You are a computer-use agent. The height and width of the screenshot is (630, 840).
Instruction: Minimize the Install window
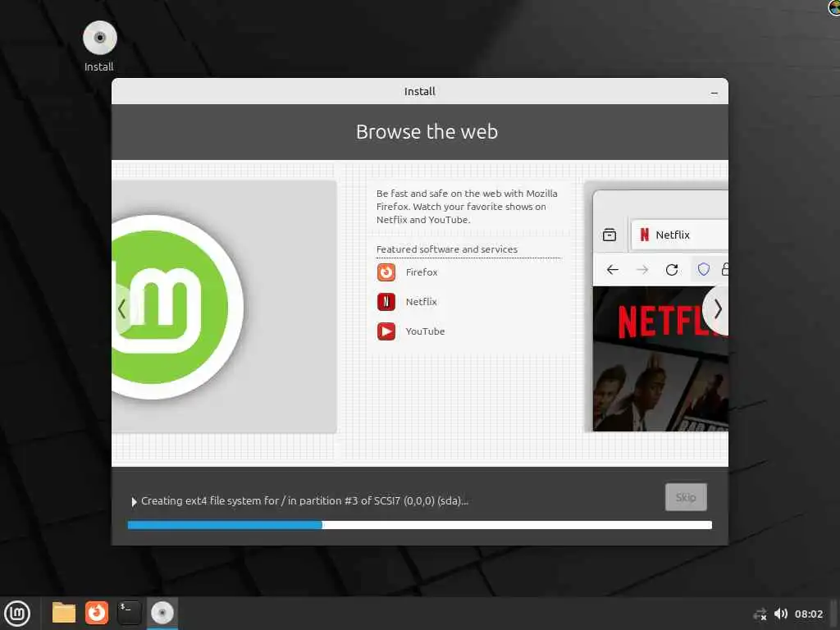(x=714, y=93)
